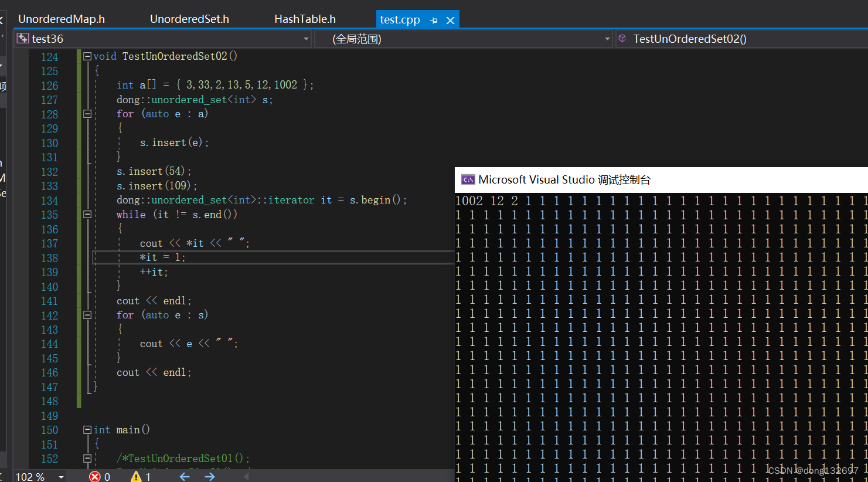The image size is (868, 482).
Task: Click the commented /*TestUnOrderedSet01(); line
Action: click(x=183, y=459)
